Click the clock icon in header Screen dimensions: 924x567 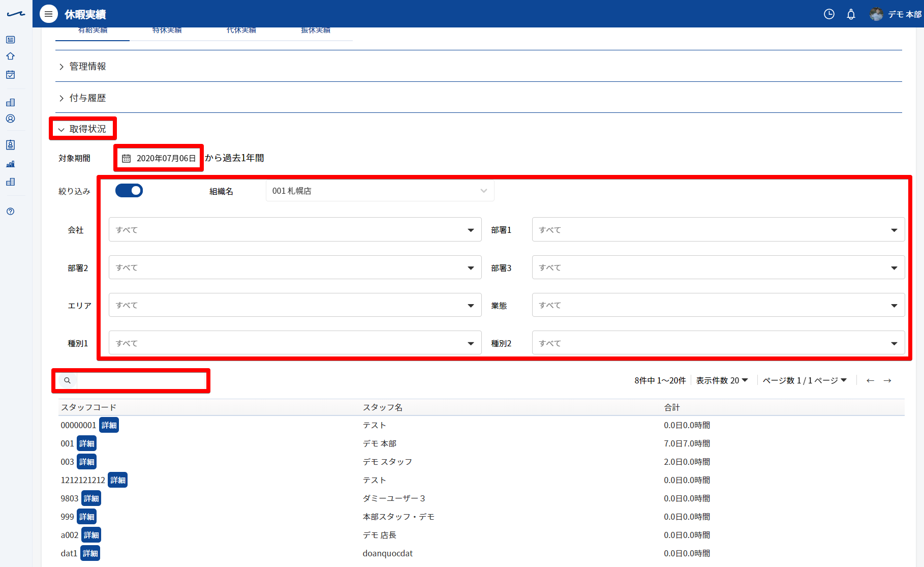click(x=829, y=14)
